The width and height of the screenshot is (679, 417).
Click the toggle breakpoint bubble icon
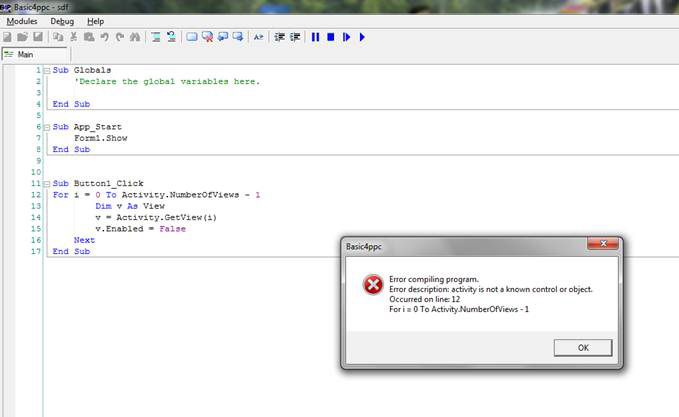click(192, 37)
